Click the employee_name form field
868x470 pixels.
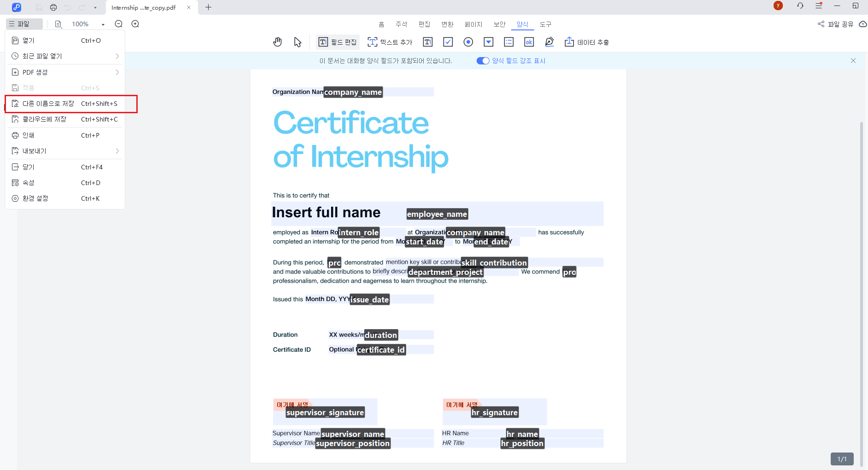pyautogui.click(x=437, y=214)
